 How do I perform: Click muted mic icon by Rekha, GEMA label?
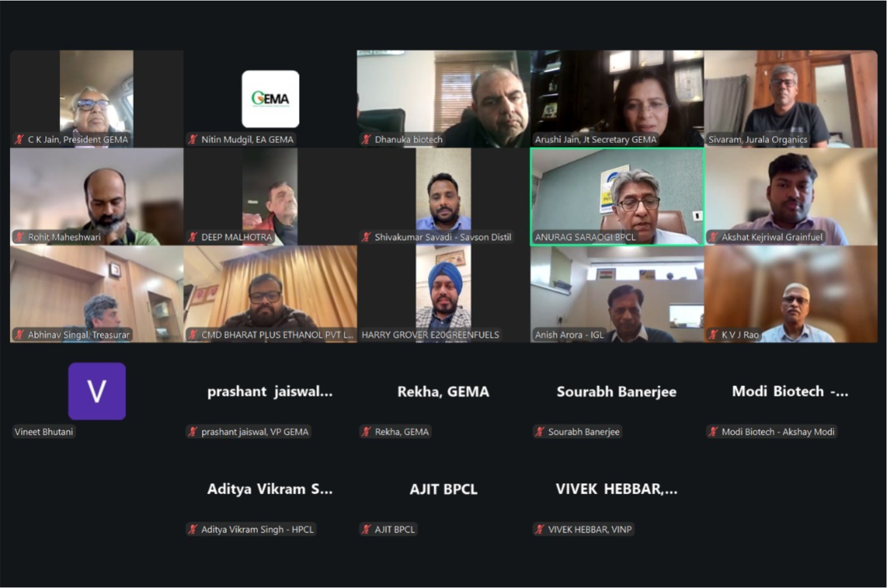tap(366, 432)
